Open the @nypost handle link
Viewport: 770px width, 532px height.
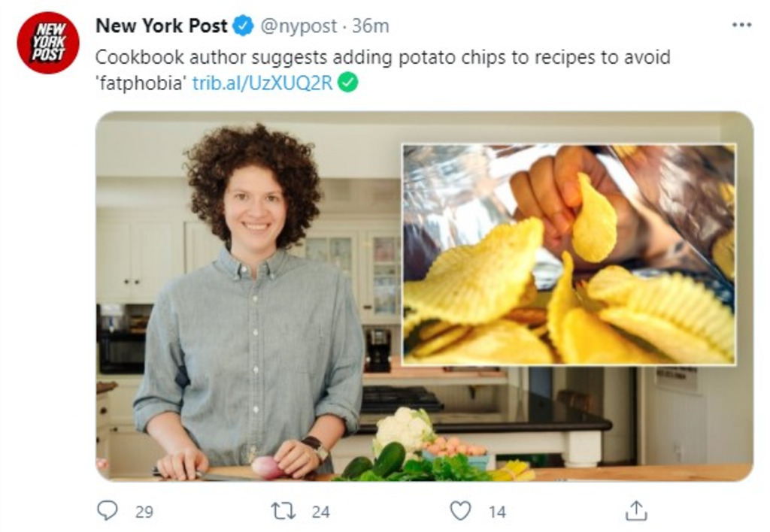[x=299, y=26]
